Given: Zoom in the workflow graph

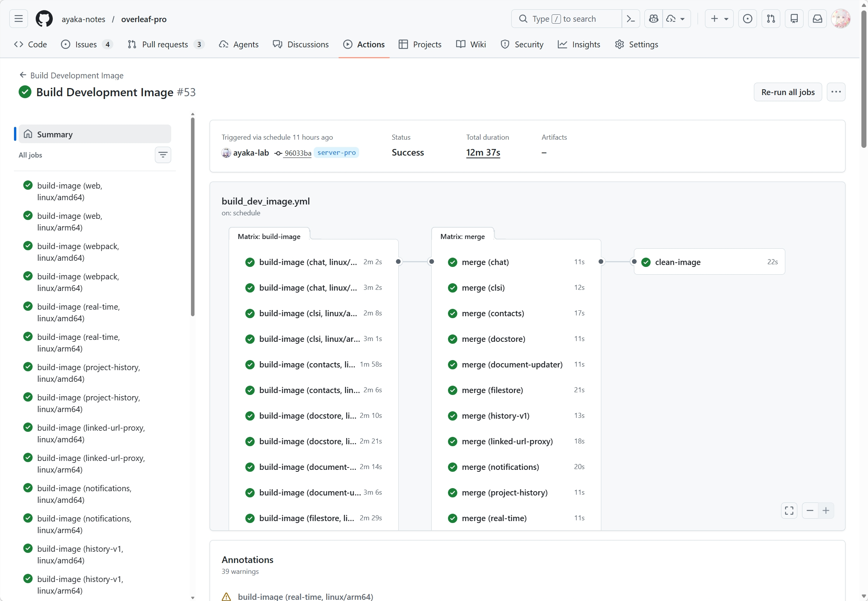Looking at the screenshot, I should (826, 511).
